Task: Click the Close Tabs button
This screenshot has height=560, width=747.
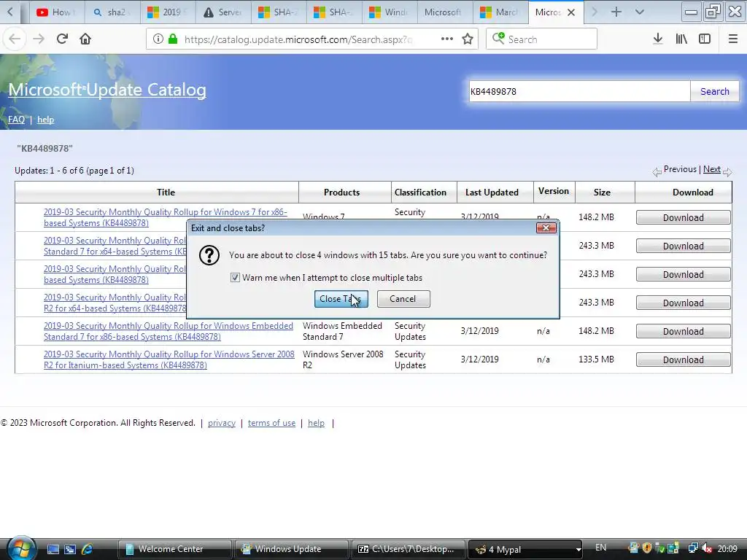Action: (341, 299)
